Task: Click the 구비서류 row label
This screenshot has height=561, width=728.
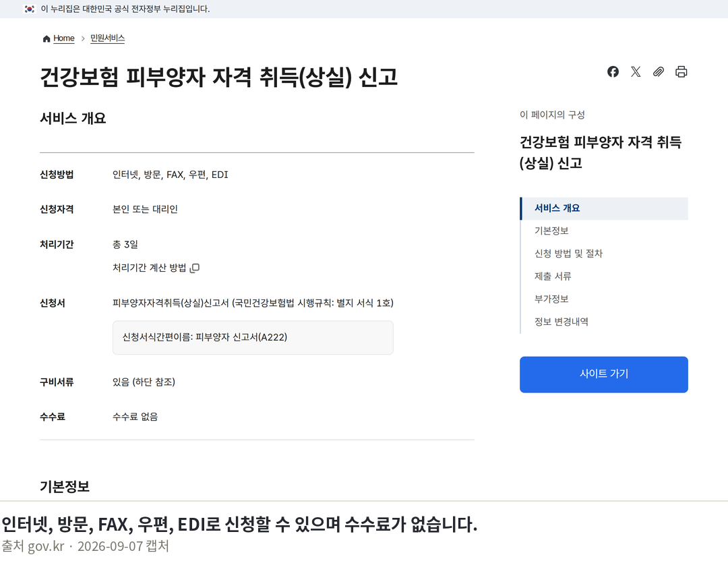Action: coord(57,382)
